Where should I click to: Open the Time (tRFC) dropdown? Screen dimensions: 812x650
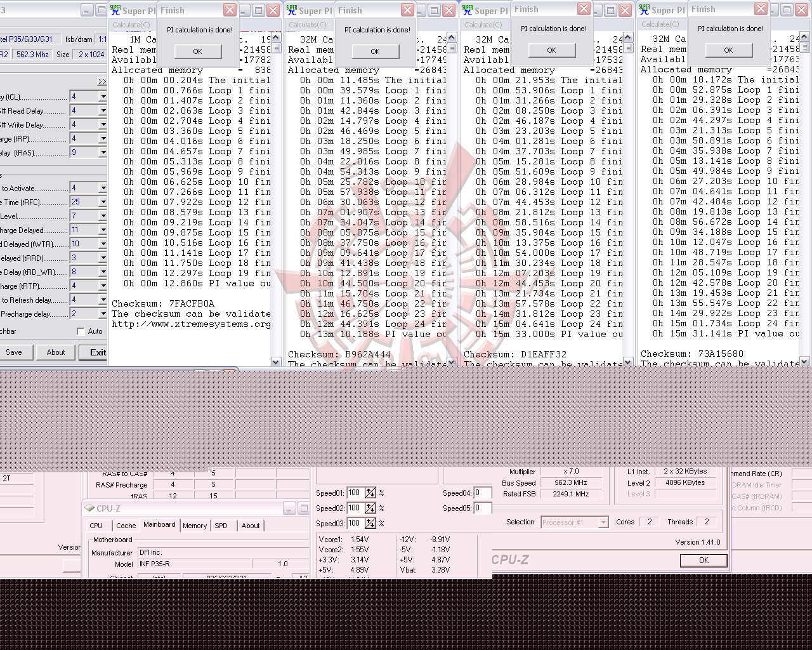[x=103, y=202]
